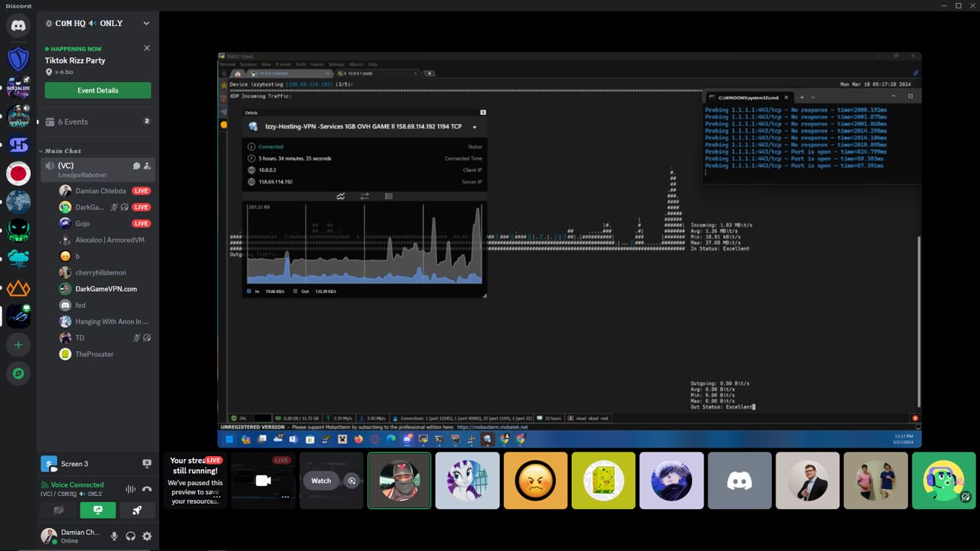
Task: Toggle the green screen share button
Action: (98, 510)
